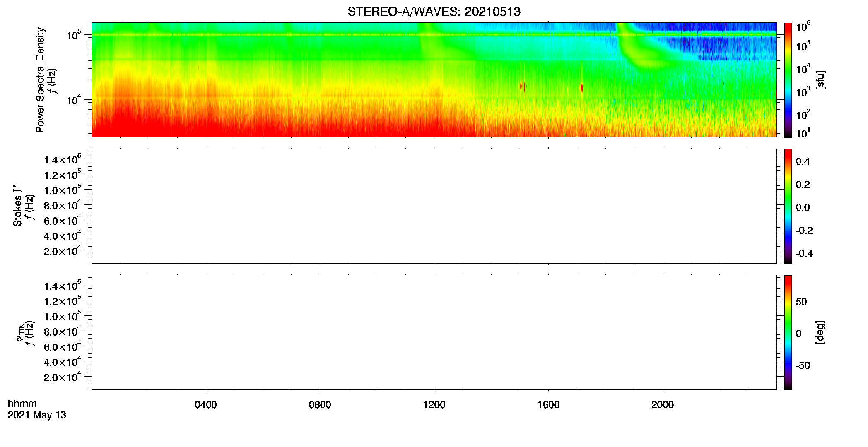Click 0.0 tick on Stokes V color bar

pyautogui.click(x=803, y=207)
